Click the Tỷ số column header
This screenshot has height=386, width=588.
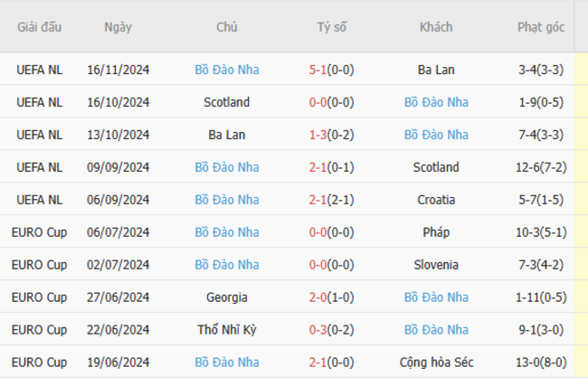pos(331,27)
